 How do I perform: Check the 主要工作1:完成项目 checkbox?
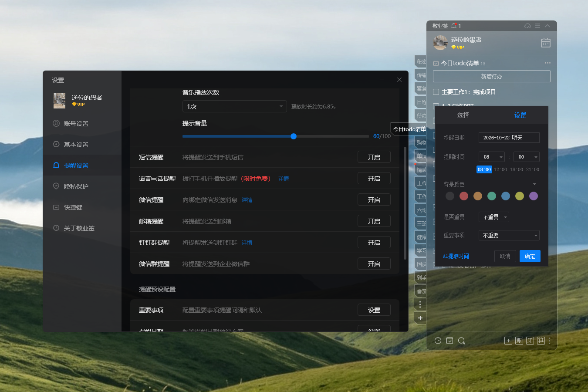tap(436, 92)
